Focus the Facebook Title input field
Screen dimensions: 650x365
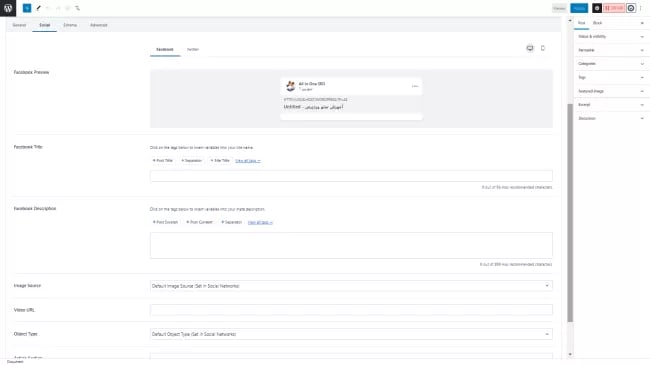(x=351, y=176)
